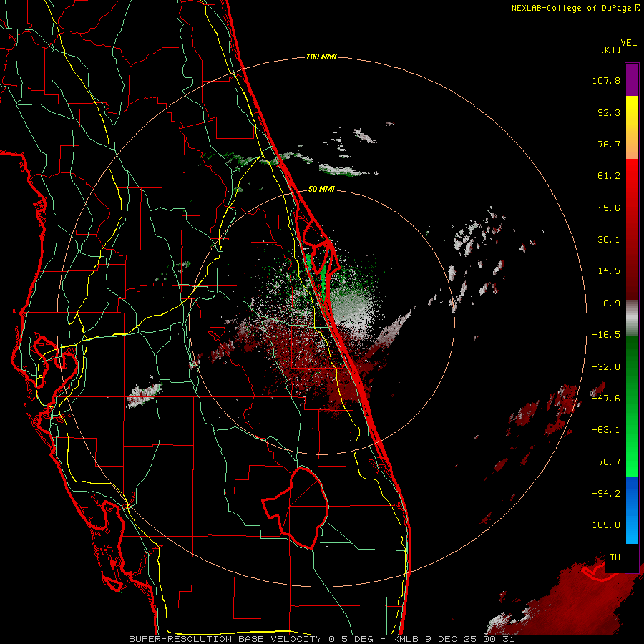The width and height of the screenshot is (644, 644).
Task: Select the 61.2 scale value
Action: 609,176
